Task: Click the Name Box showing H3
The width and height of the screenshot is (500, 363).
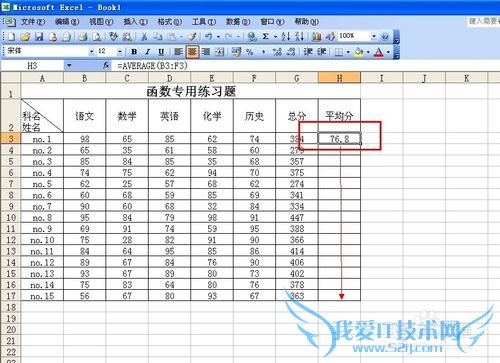Action: coord(32,66)
